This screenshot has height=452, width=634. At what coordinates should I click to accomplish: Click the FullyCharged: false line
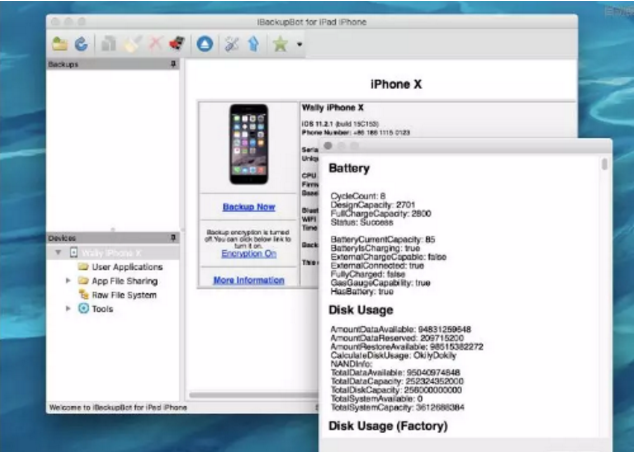point(368,274)
